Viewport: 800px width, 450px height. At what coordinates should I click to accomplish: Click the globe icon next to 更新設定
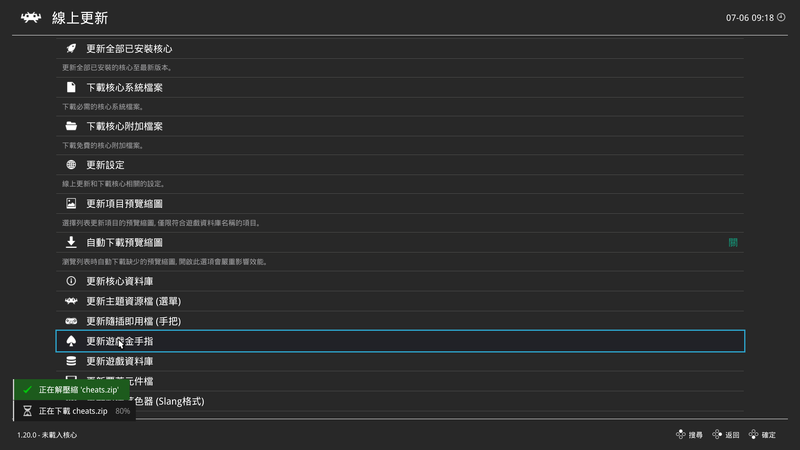(x=71, y=165)
